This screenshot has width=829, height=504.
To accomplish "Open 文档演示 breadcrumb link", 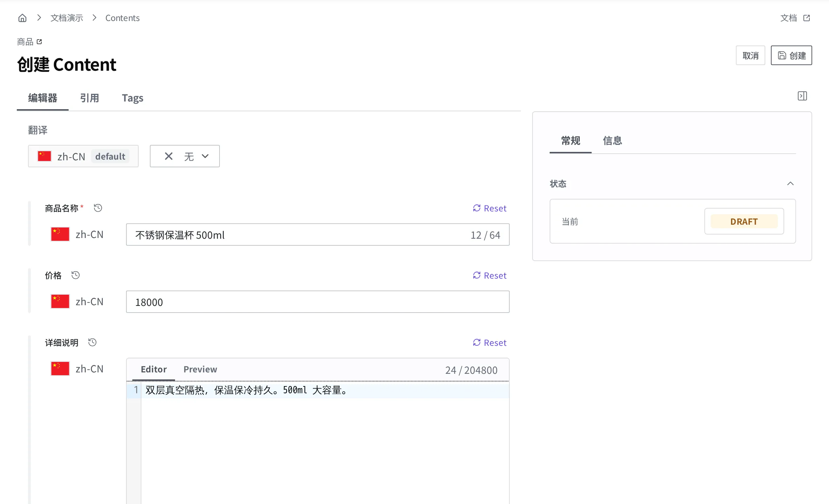I will [x=67, y=18].
